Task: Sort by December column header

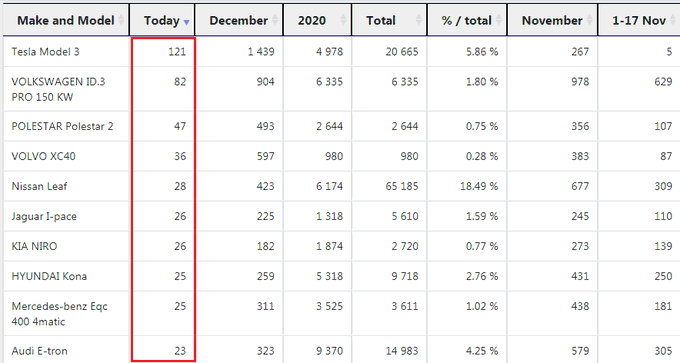Action: [239, 20]
